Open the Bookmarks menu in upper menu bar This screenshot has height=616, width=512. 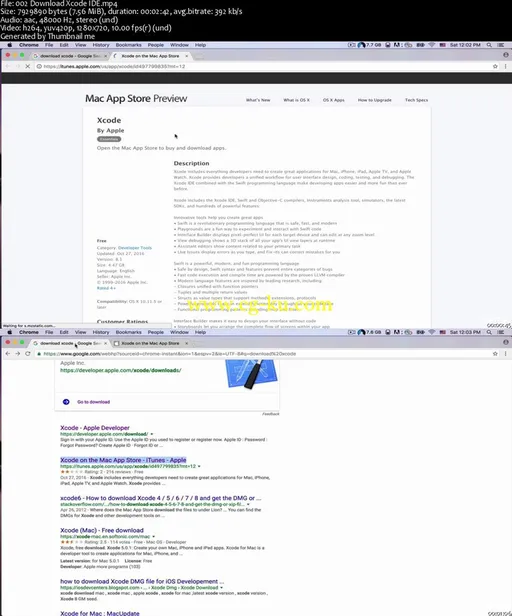(128, 45)
